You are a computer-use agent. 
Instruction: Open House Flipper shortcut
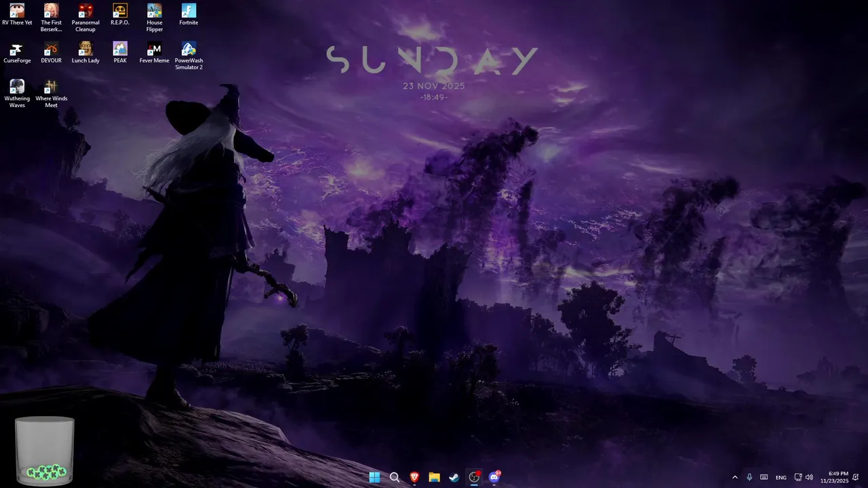click(x=155, y=18)
